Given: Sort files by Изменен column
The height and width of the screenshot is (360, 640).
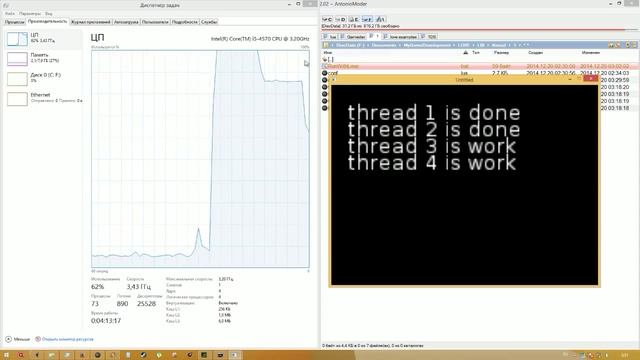Looking at the screenshot, I should coord(591,53).
